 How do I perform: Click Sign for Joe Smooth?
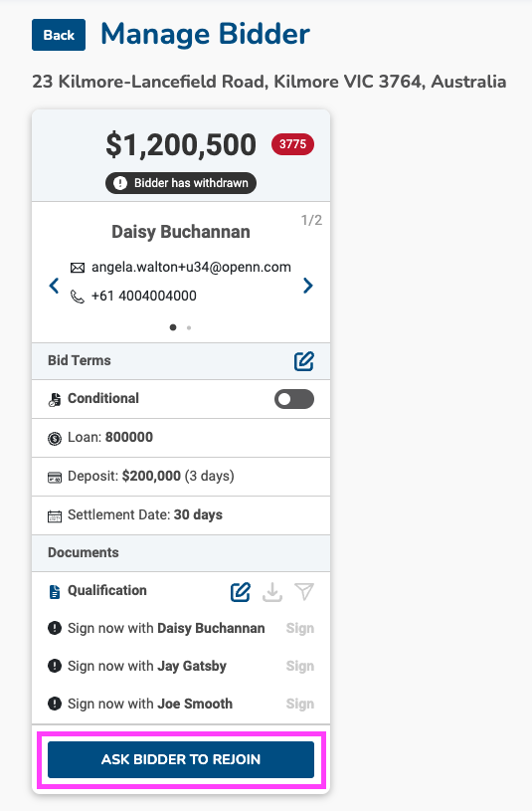tap(300, 704)
